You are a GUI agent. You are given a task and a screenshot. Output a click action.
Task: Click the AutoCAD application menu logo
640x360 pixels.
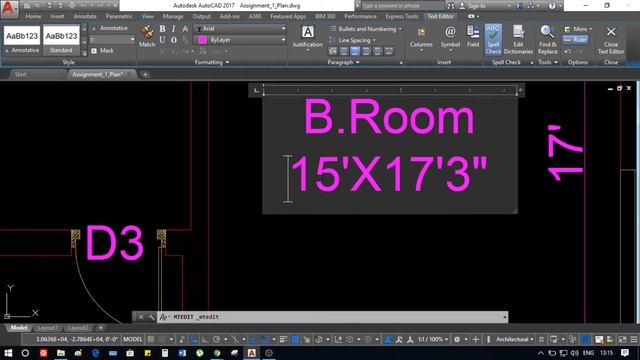pyautogui.click(x=9, y=9)
